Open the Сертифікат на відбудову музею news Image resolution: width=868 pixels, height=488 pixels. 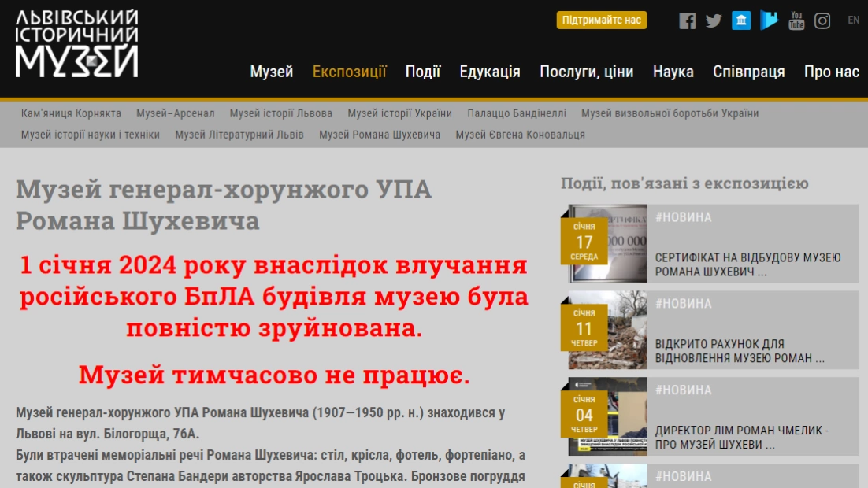[748, 264]
